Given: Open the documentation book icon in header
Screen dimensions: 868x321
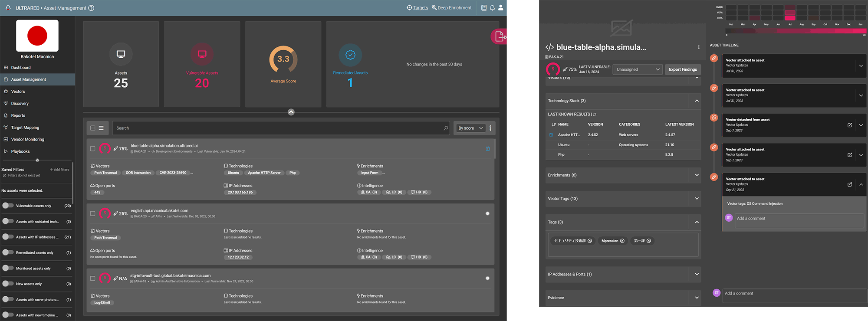Looking at the screenshot, I should click(484, 8).
